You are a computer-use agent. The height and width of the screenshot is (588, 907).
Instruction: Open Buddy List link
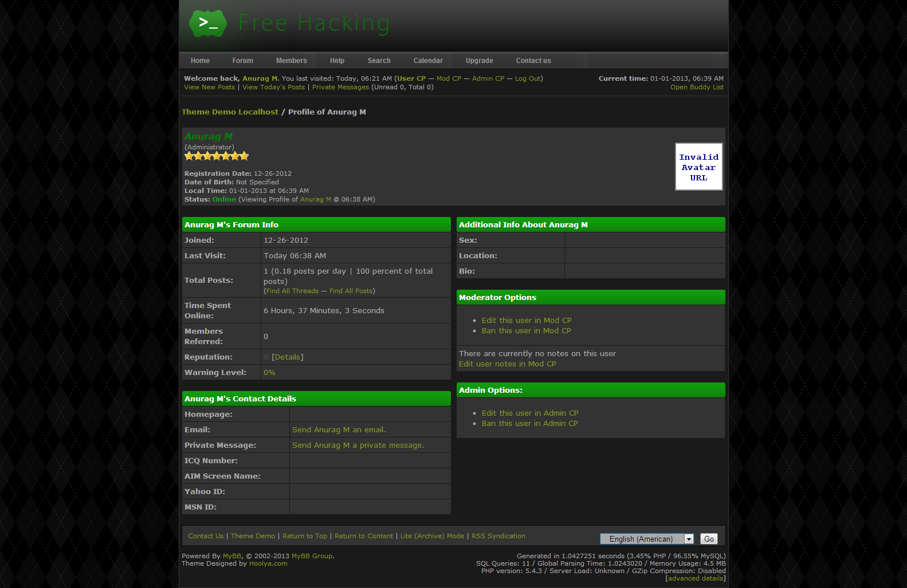point(697,87)
